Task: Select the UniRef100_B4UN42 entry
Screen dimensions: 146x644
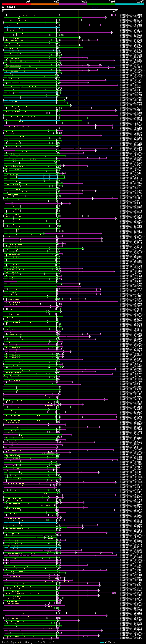Action: (x=131, y=65)
